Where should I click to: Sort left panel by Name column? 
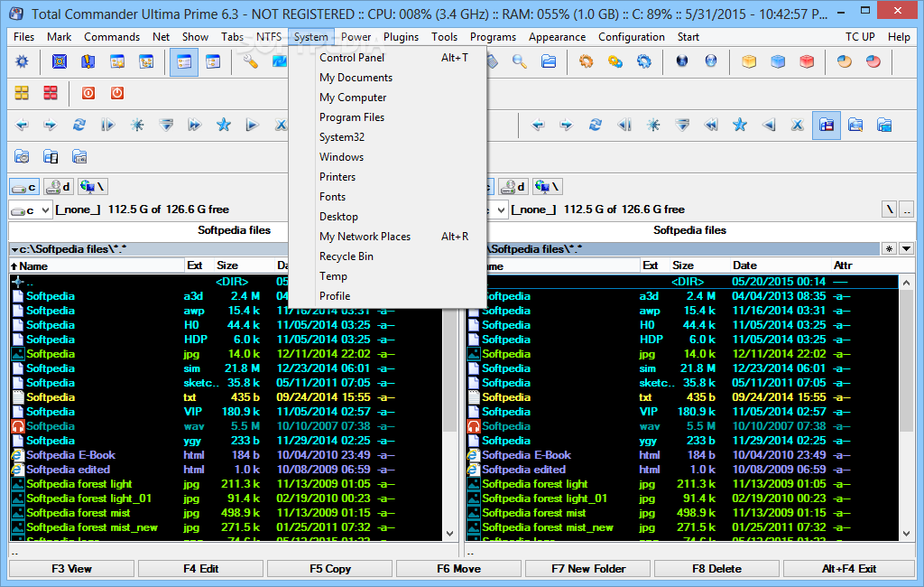[97, 266]
